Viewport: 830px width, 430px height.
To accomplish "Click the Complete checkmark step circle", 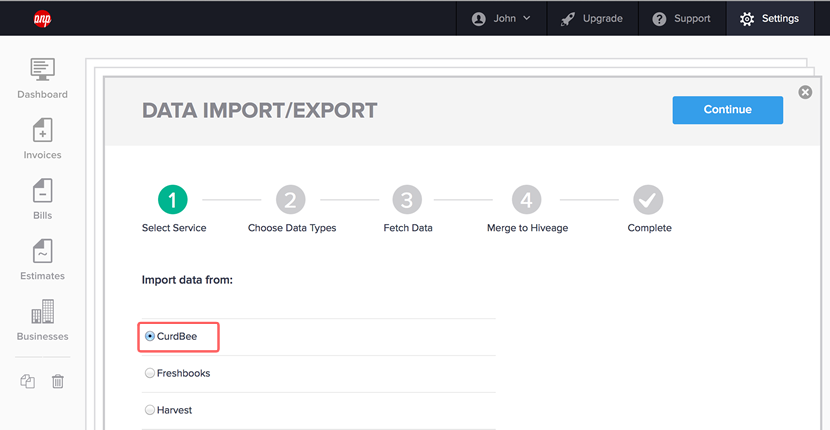I will (648, 200).
